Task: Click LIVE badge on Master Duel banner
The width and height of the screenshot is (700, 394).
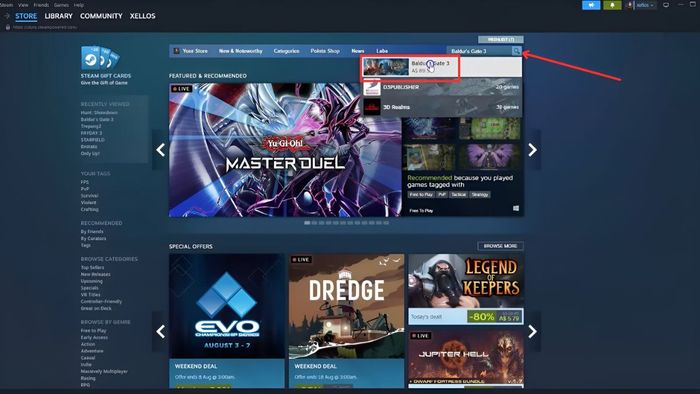Action: pyautogui.click(x=181, y=89)
